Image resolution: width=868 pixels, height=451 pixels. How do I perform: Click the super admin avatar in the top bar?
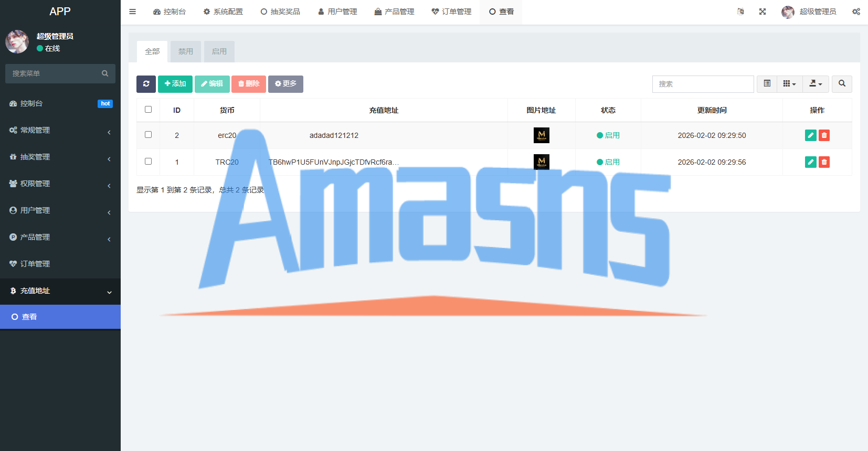point(788,12)
